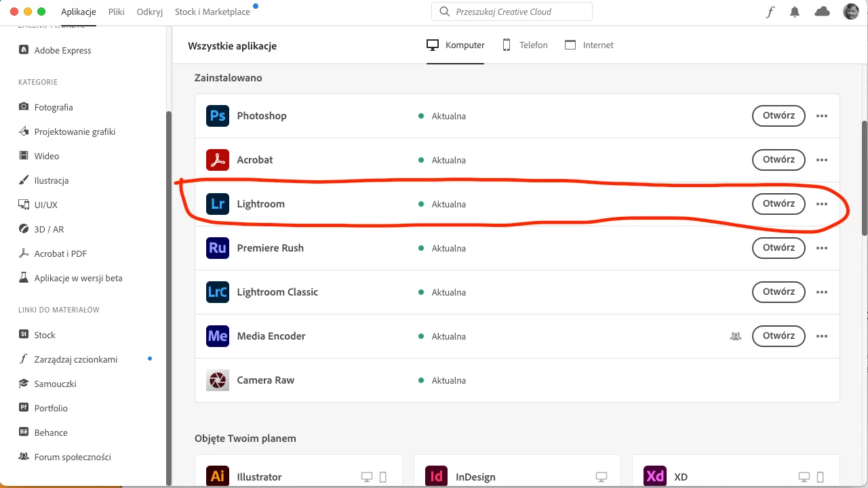Open more options for Premiere Rush
Image resolution: width=868 pixels, height=488 pixels.
(822, 248)
